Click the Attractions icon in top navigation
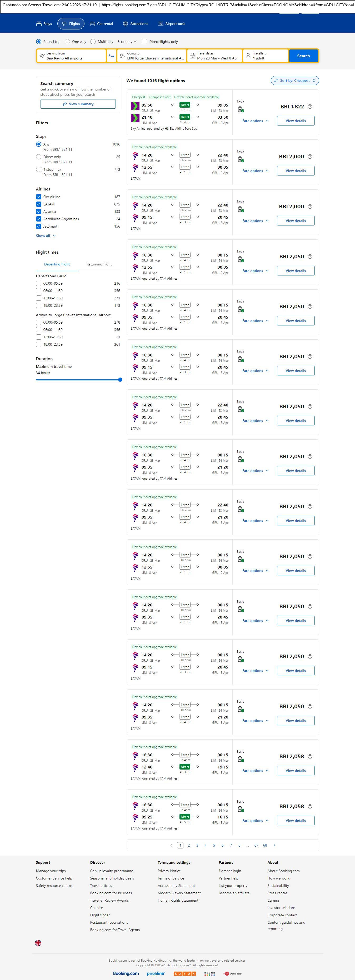This screenshot has height=980, width=355. [126, 24]
